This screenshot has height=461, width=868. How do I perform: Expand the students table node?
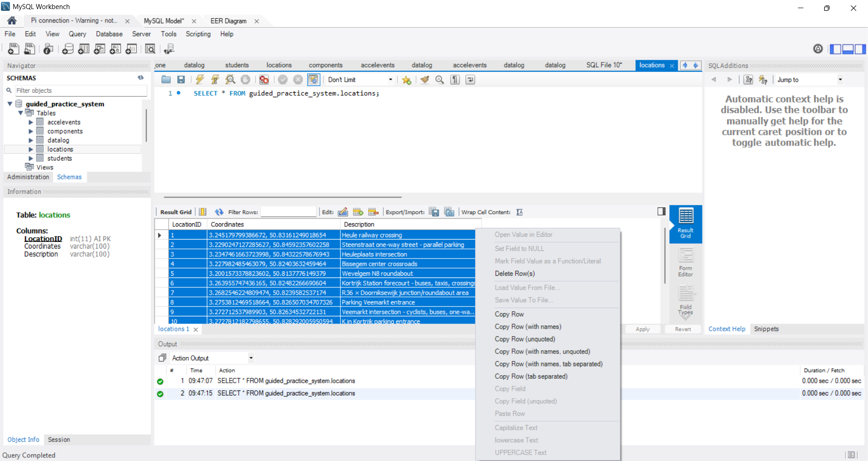31,158
